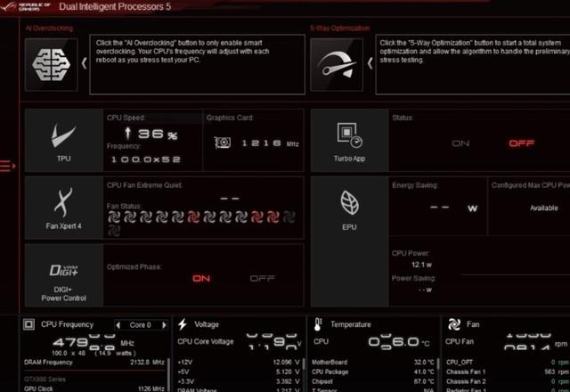Select previous core with left arrow
This screenshot has width=570, height=392.
(x=118, y=324)
